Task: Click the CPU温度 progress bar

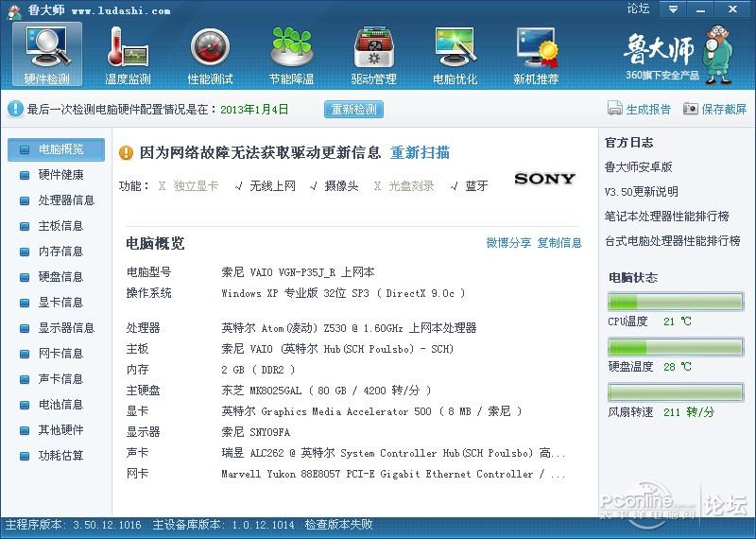Action: click(676, 302)
